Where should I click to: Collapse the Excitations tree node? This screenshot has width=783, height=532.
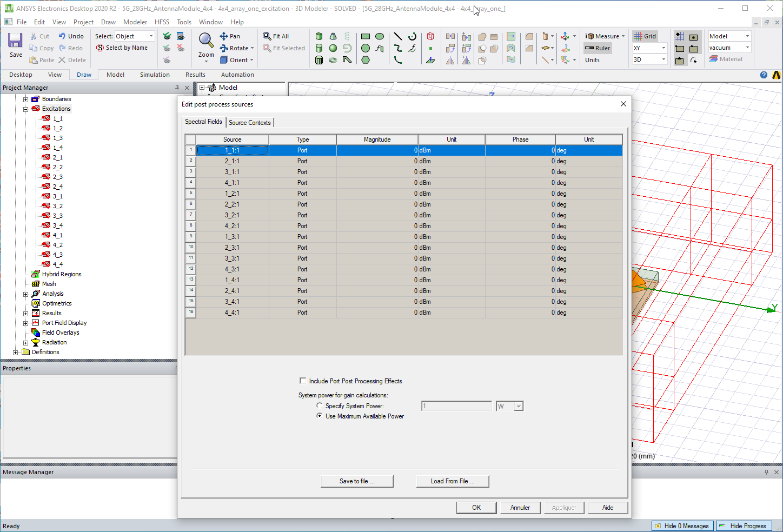(25, 109)
